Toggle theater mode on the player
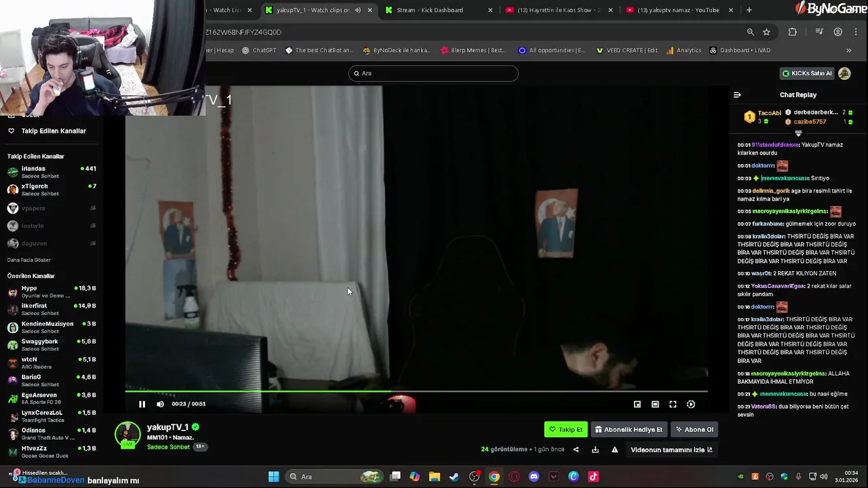868x488 pixels. tap(655, 404)
